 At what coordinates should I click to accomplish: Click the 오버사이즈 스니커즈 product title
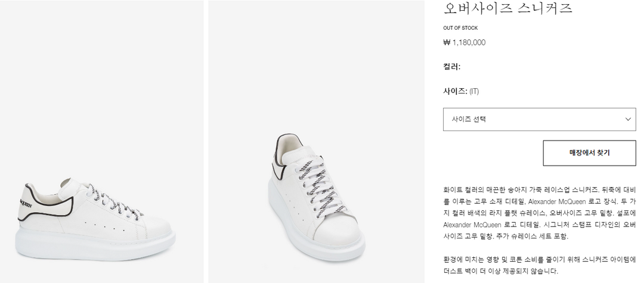point(507,8)
